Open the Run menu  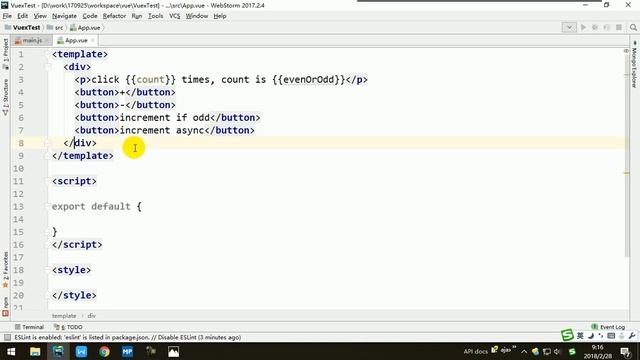click(137, 16)
